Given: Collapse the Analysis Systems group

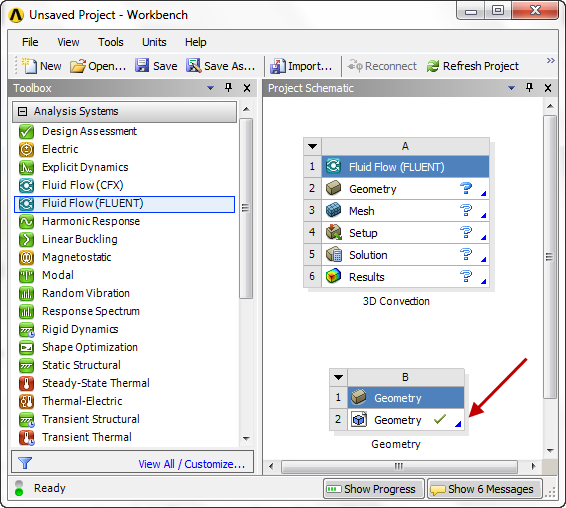Looking at the screenshot, I should [22, 112].
